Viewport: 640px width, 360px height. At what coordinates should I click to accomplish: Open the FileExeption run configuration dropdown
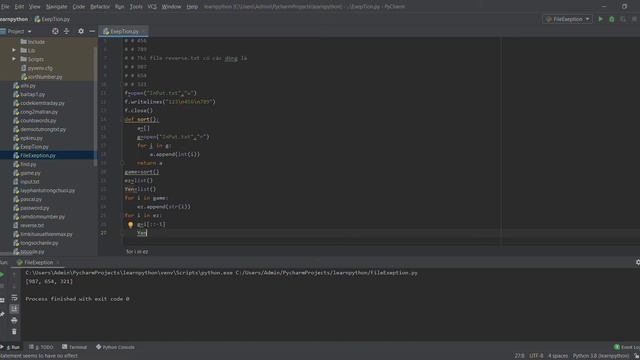[567, 19]
